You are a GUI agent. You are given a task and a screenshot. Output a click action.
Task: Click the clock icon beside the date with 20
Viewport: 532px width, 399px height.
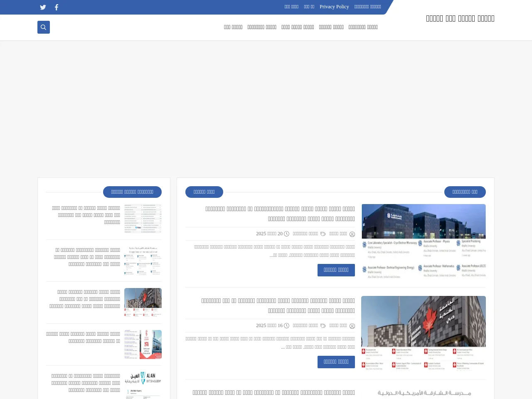[x=286, y=234]
